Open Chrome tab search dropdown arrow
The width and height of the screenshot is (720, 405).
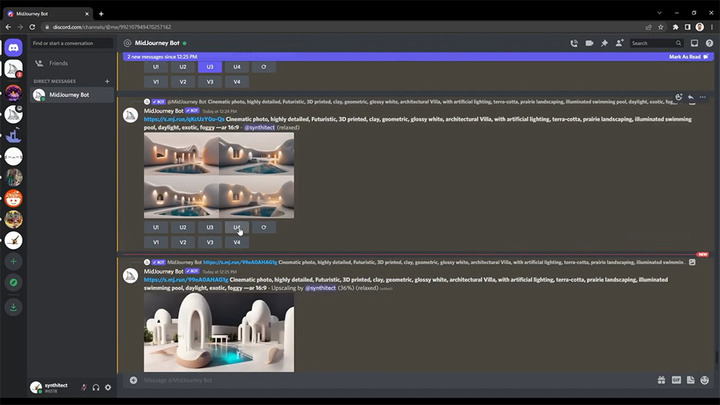point(659,13)
